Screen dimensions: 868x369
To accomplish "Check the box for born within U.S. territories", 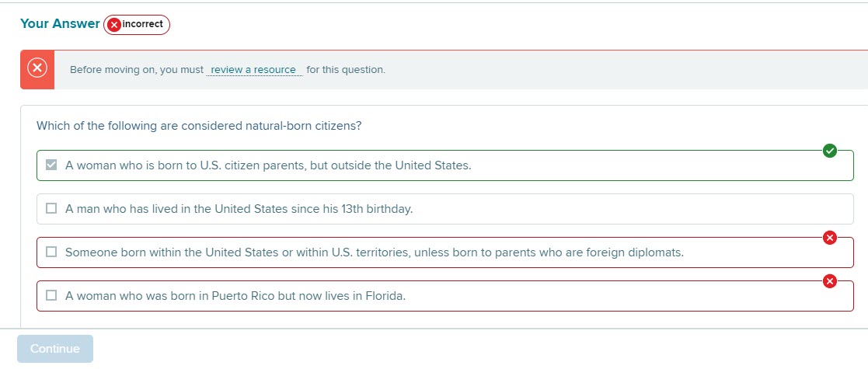I will coord(51,252).
